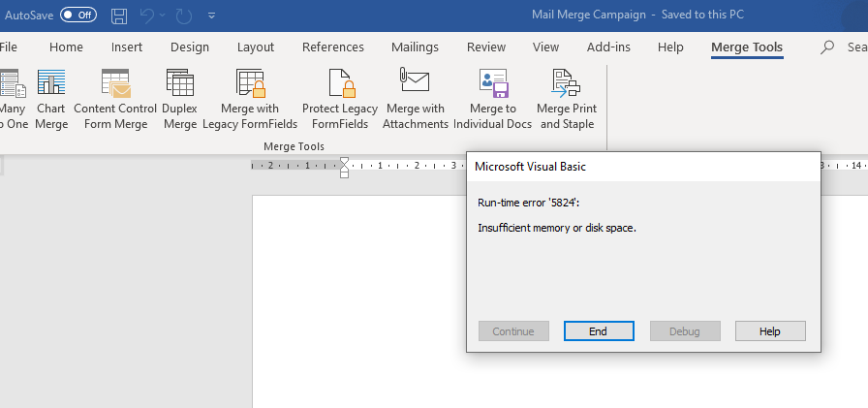
Task: Open the Undo history dropdown arrow
Action: pos(162,16)
